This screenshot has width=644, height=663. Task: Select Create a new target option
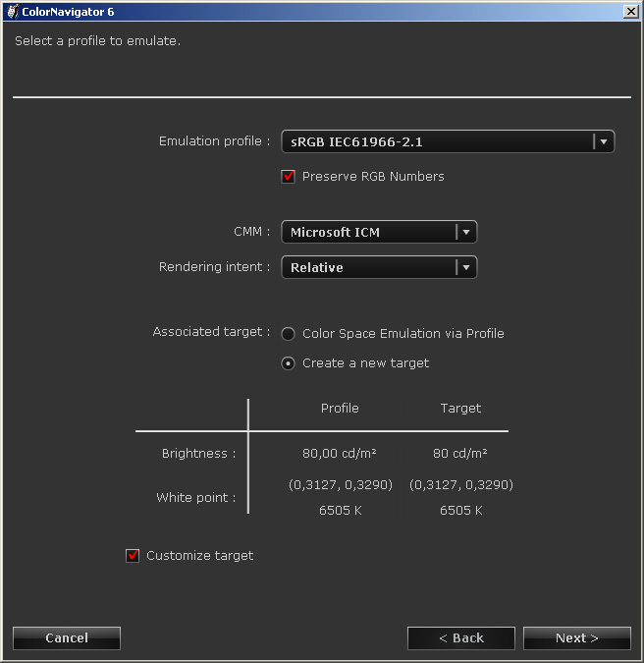289,363
